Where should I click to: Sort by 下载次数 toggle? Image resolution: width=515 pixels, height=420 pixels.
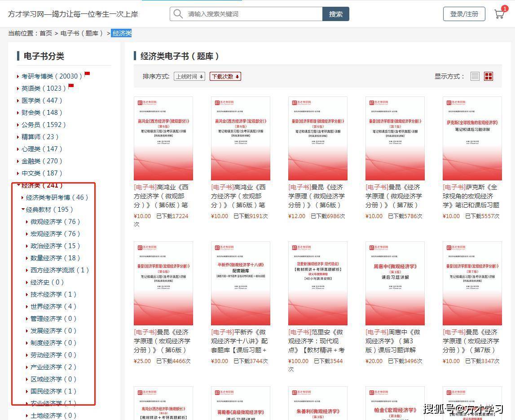pos(225,76)
